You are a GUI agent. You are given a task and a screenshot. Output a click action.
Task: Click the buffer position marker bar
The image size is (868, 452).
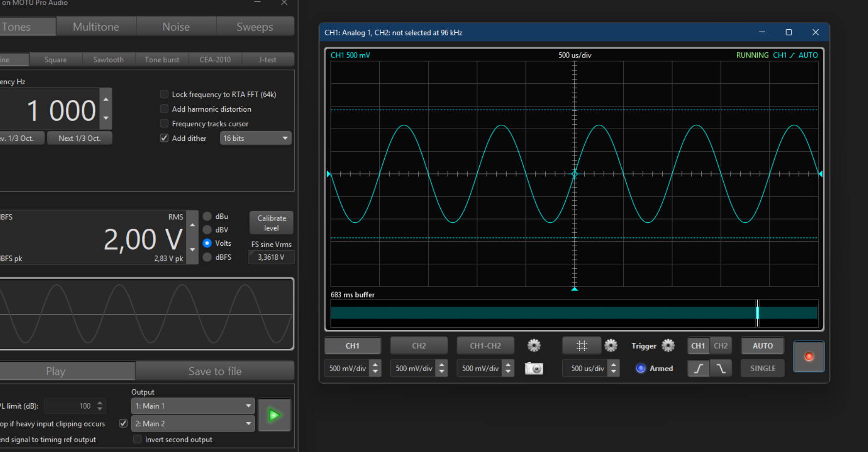[757, 313]
